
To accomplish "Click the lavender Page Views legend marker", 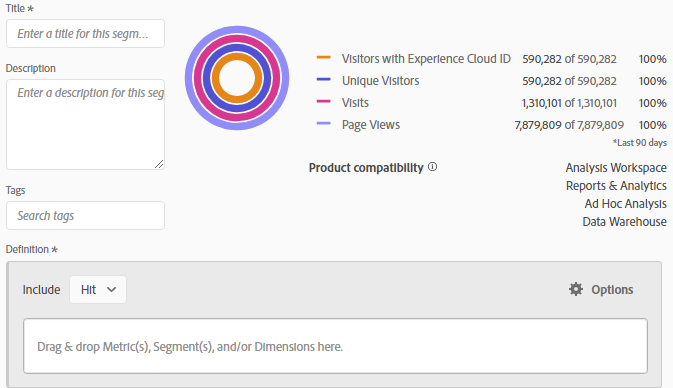I will coord(323,123).
